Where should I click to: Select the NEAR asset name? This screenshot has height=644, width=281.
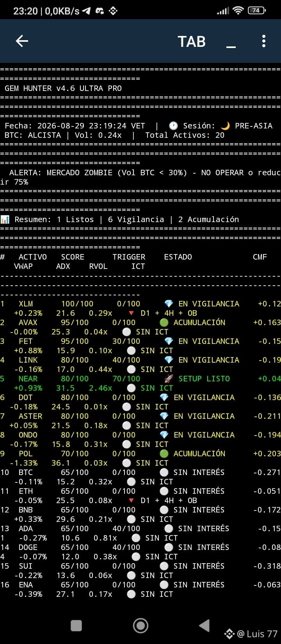coord(28,379)
